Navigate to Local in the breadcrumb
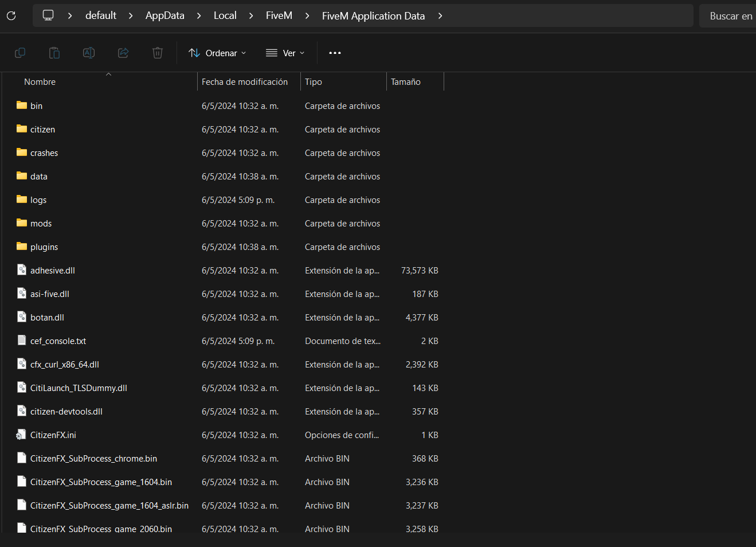This screenshot has width=756, height=547. click(225, 15)
